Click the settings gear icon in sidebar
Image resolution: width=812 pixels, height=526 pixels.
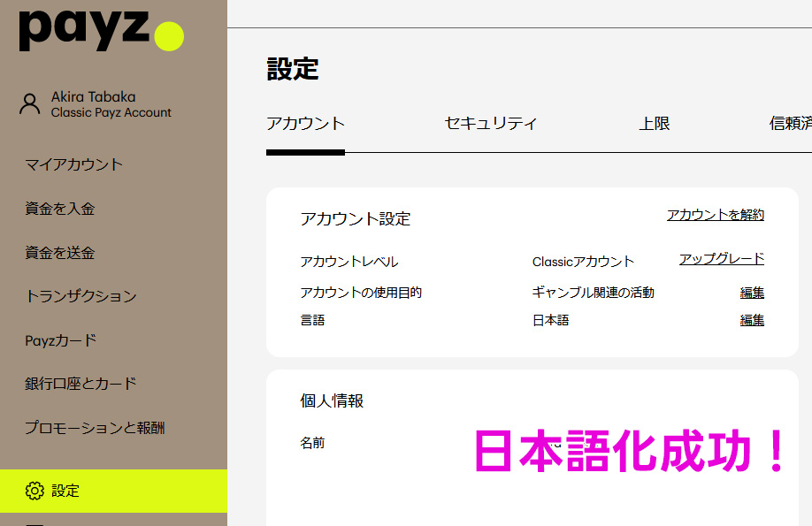[x=34, y=491]
